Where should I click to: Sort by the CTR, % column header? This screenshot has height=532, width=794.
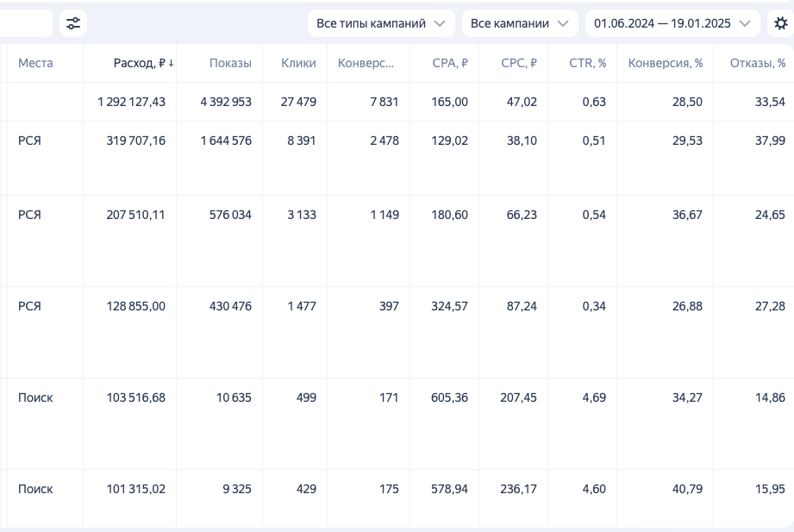(x=587, y=63)
